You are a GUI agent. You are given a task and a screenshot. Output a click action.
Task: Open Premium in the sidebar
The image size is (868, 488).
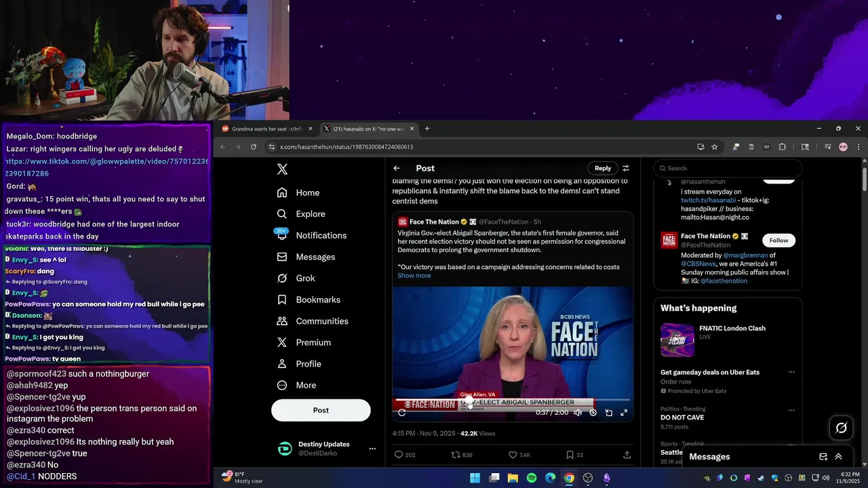pos(304,343)
